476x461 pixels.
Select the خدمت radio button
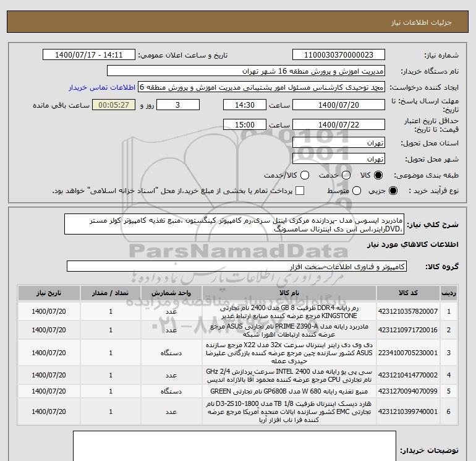[x=346, y=175]
